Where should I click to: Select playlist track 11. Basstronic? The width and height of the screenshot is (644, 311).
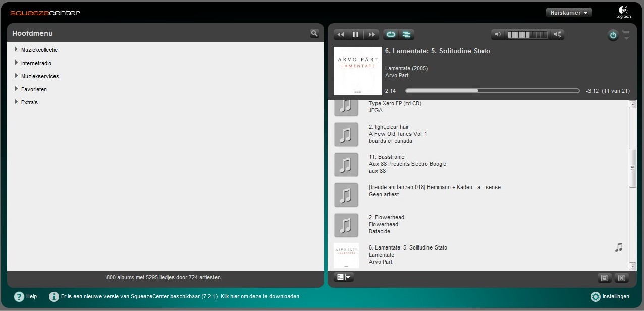pyautogui.click(x=387, y=157)
